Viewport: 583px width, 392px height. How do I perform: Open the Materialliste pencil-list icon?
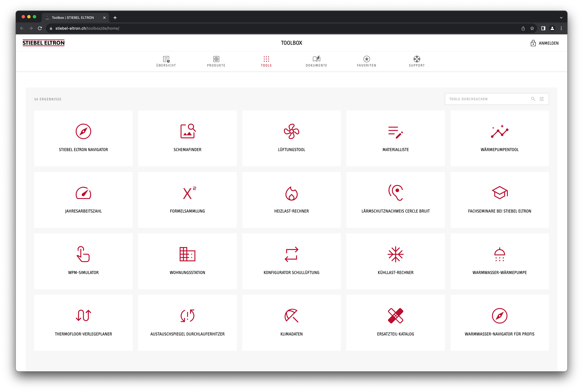pos(396,132)
